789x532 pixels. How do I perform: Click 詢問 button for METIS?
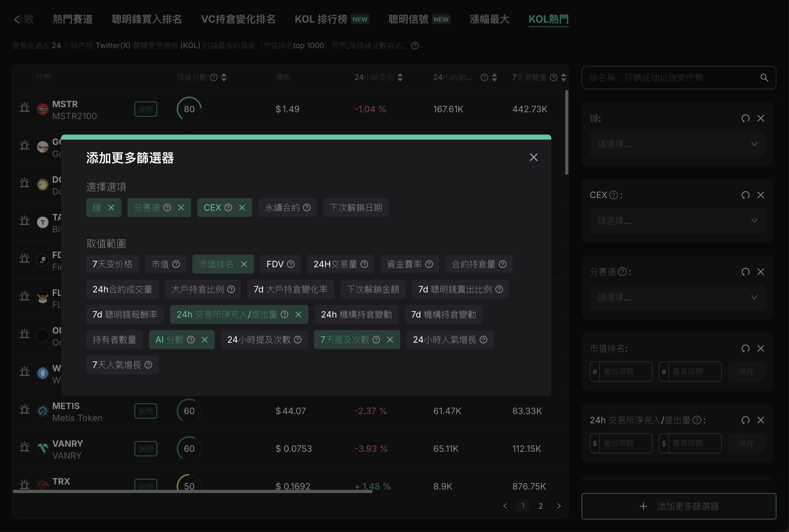146,411
